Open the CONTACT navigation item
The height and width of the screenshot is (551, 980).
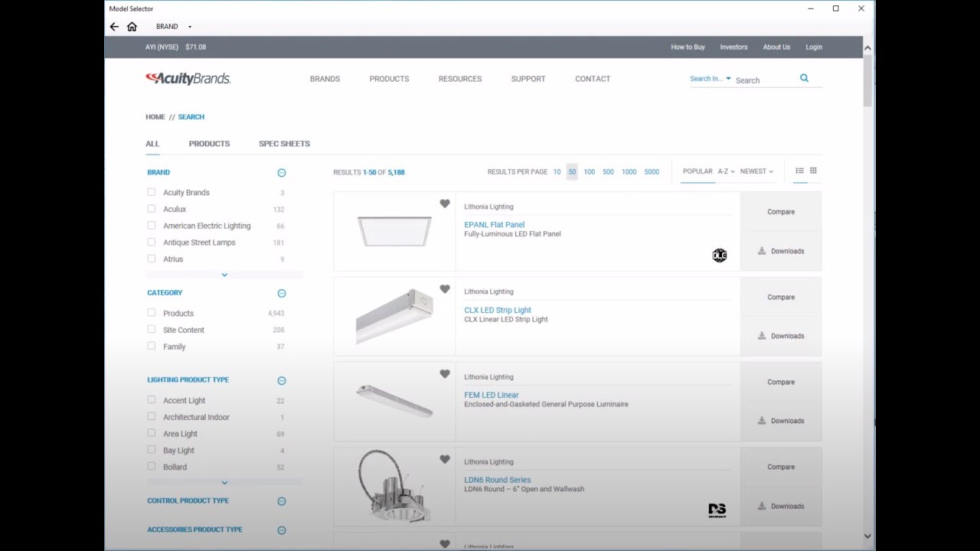tap(593, 79)
